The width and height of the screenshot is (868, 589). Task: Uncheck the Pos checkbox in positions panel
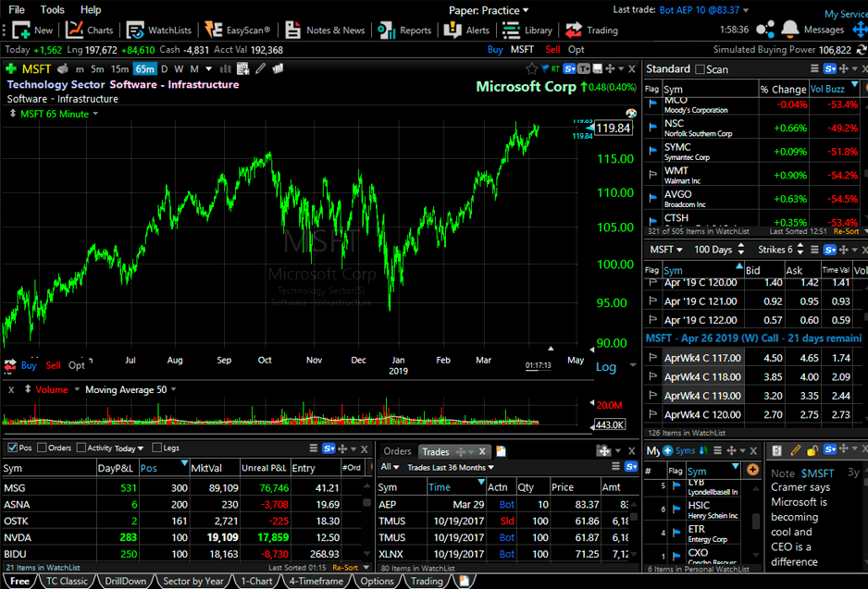12,448
